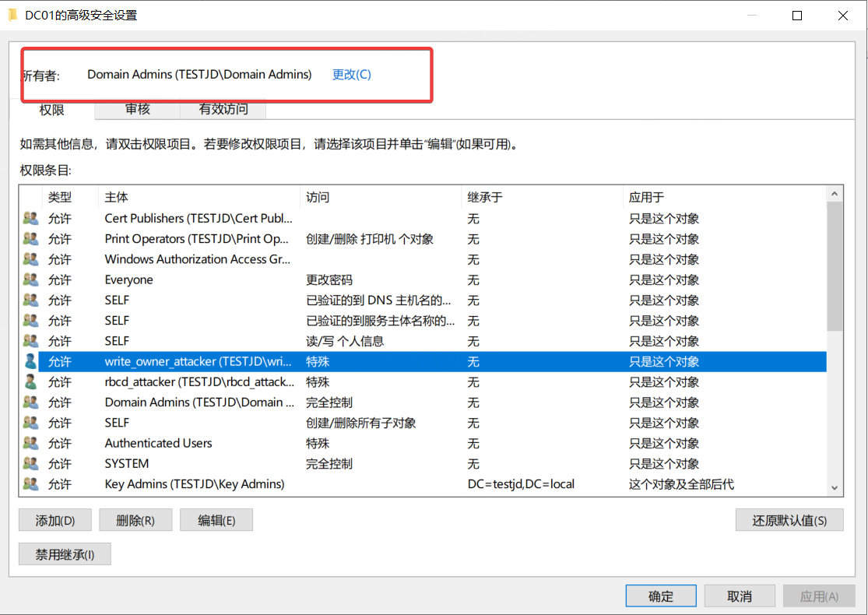Click the 编辑(E) button
Image resolution: width=868 pixels, height=615 pixels.
point(216,520)
